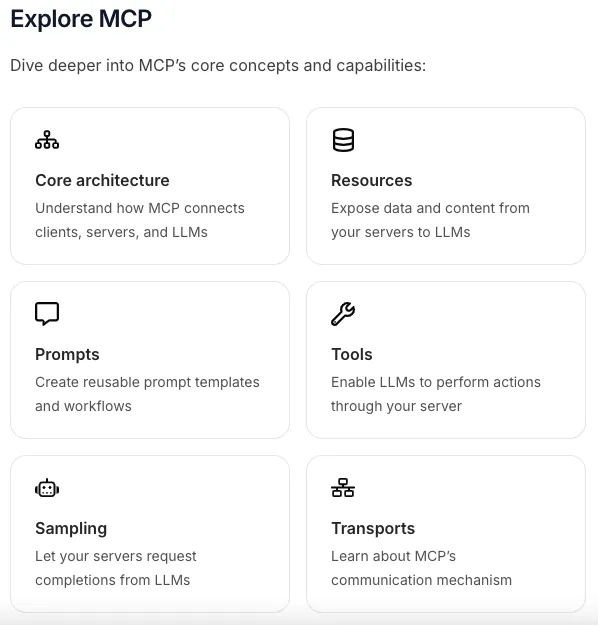Open the Resources card title
The image size is (609, 625).
tap(371, 181)
